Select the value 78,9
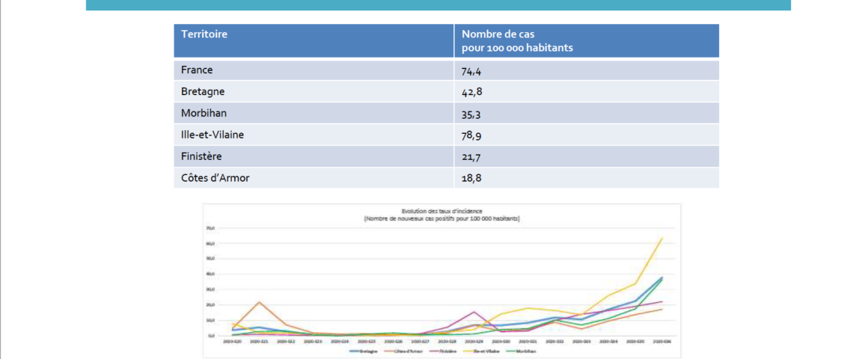Viewport: 868px width, 359px height. coord(471,135)
